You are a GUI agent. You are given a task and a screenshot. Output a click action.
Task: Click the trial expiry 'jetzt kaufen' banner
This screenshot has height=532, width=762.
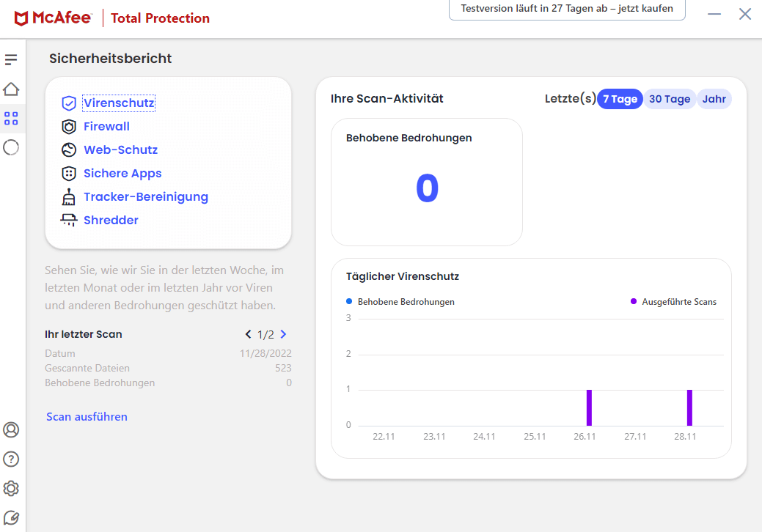click(567, 9)
